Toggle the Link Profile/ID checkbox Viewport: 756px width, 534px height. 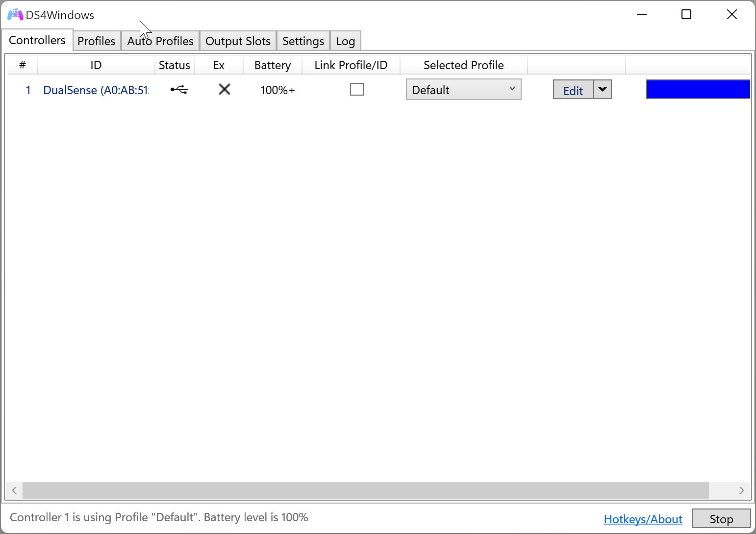[357, 89]
